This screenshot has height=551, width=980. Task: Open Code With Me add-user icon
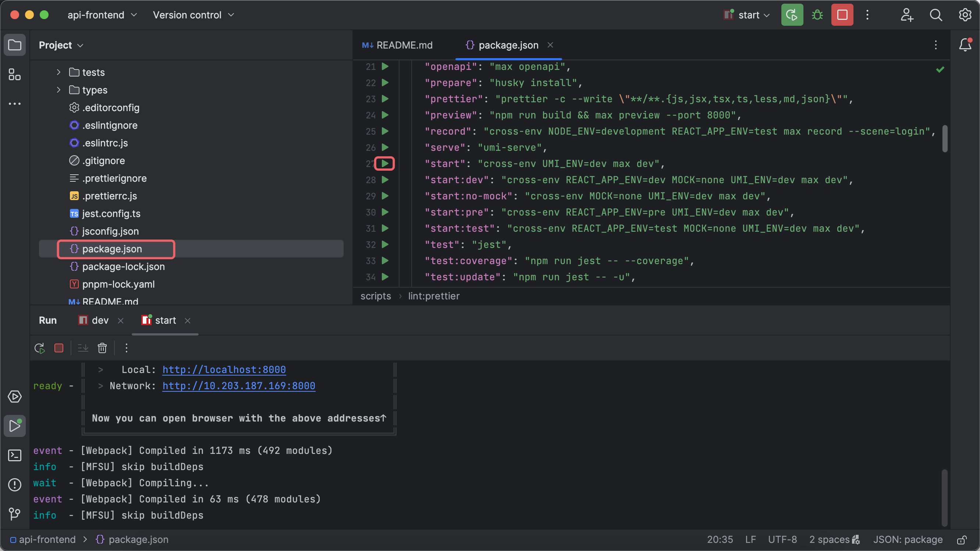(x=906, y=15)
